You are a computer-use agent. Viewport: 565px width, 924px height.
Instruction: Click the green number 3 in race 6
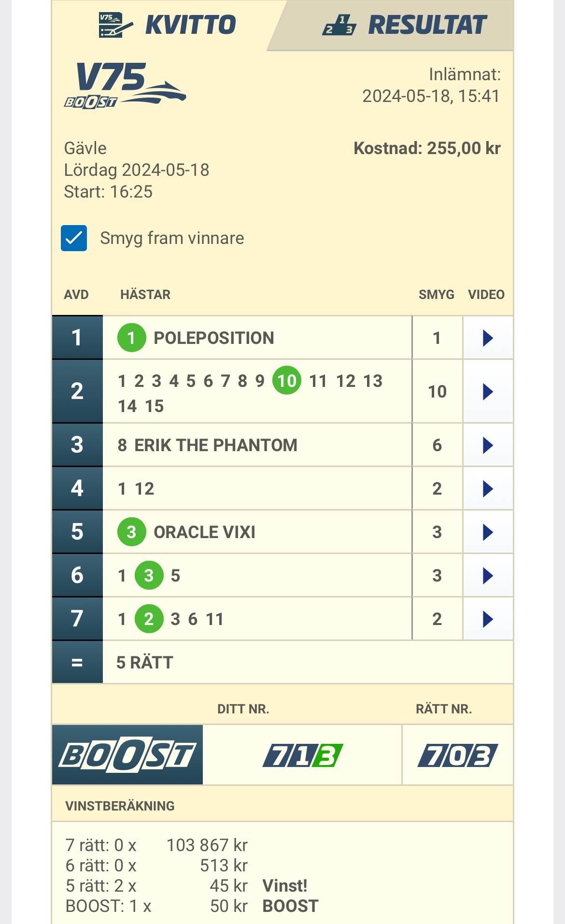(x=149, y=575)
